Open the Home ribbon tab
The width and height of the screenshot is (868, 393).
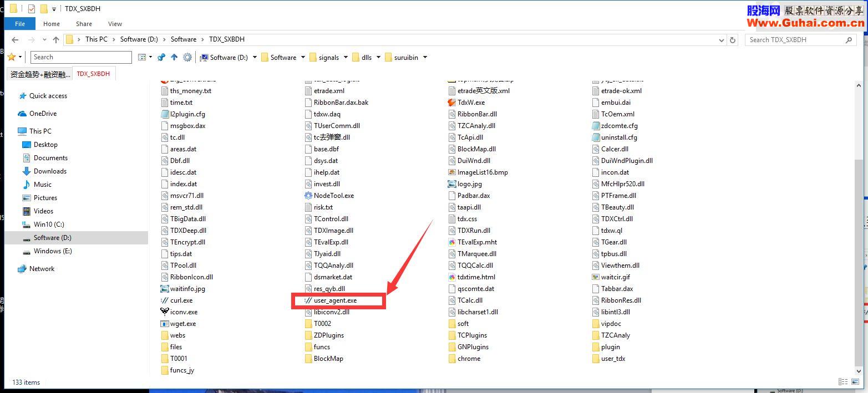[52, 24]
